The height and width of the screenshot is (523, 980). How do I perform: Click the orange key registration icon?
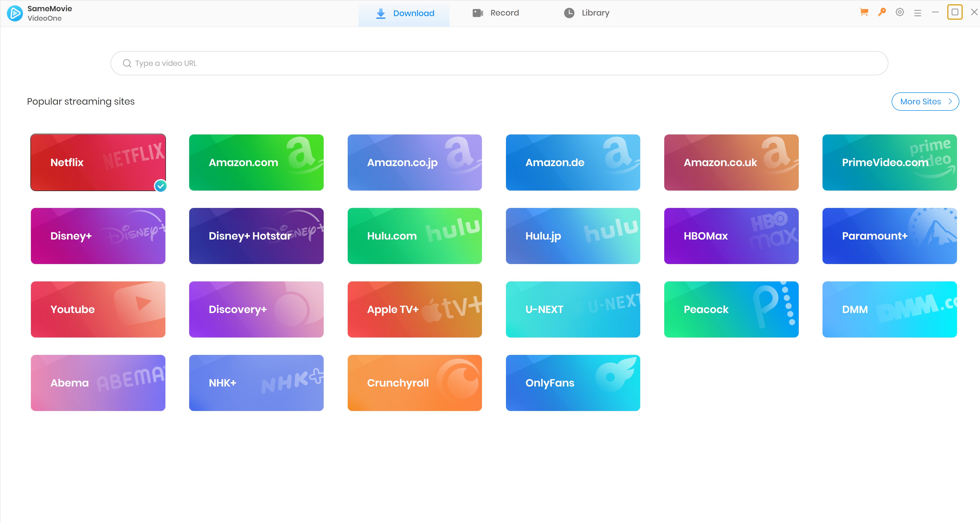pos(882,13)
